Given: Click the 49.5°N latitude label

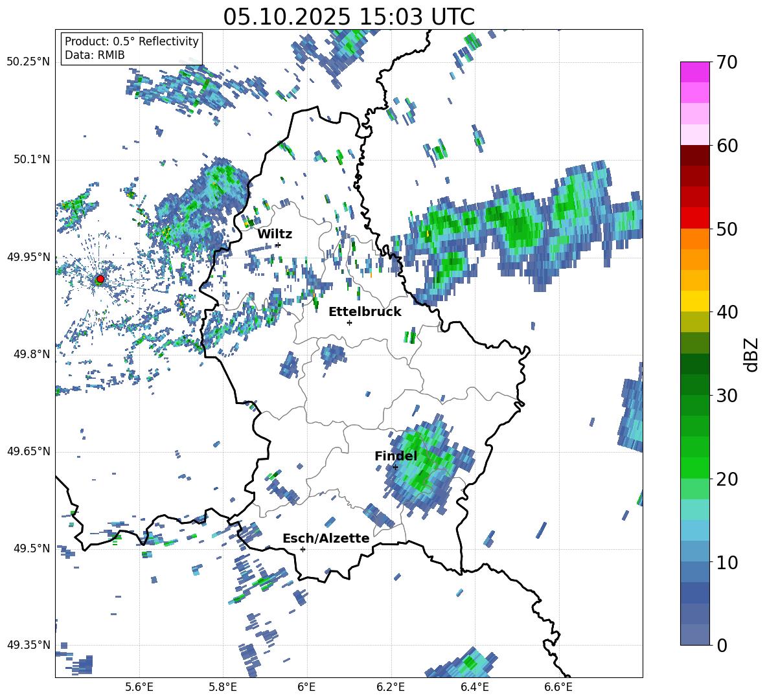Looking at the screenshot, I should (x=31, y=548).
